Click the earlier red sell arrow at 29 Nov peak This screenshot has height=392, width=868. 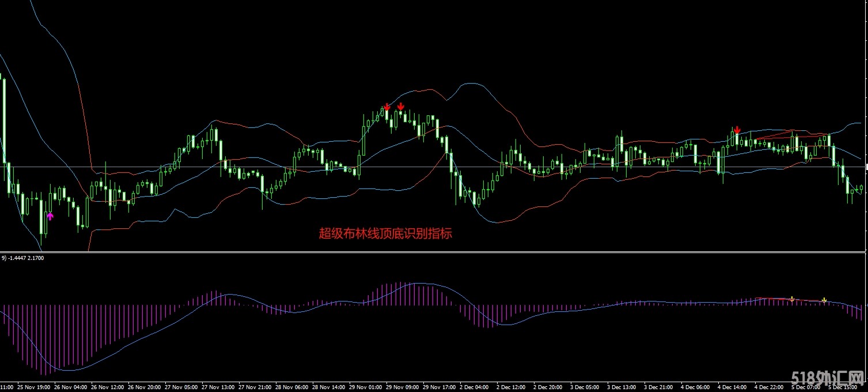click(x=387, y=107)
